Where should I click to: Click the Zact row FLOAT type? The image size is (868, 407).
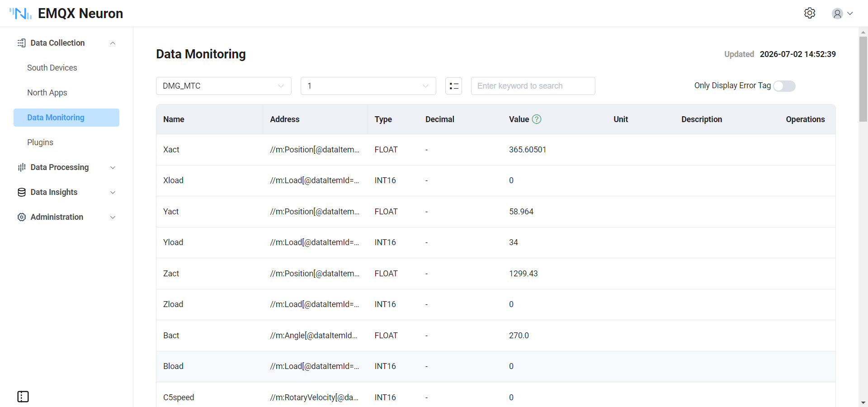386,274
